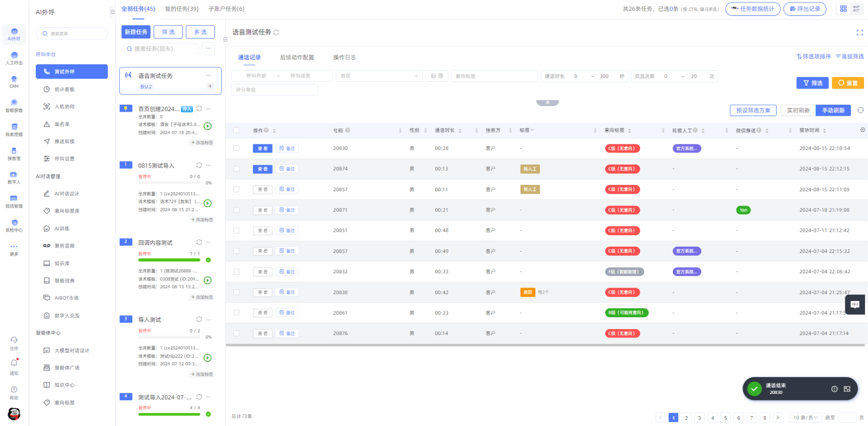Open the 地区 region dropdown
This screenshot has height=426, width=868.
pyautogui.click(x=379, y=76)
